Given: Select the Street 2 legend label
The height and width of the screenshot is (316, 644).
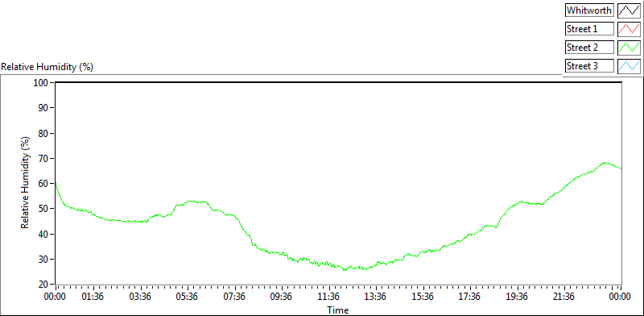Looking at the screenshot, I should click(x=589, y=48).
